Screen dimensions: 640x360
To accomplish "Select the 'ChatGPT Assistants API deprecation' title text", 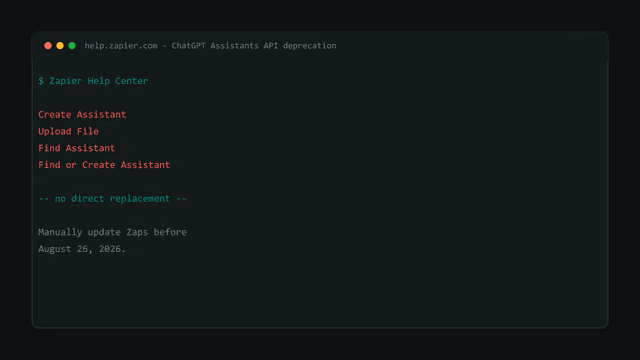I will [254, 46].
